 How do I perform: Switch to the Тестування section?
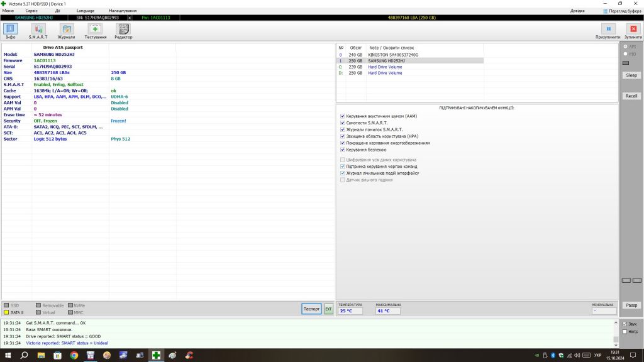[96, 31]
